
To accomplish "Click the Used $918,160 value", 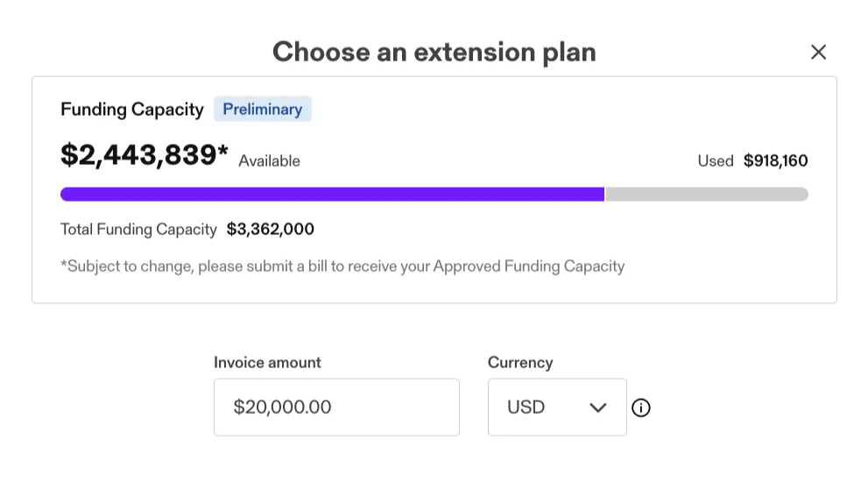I will 775,161.
